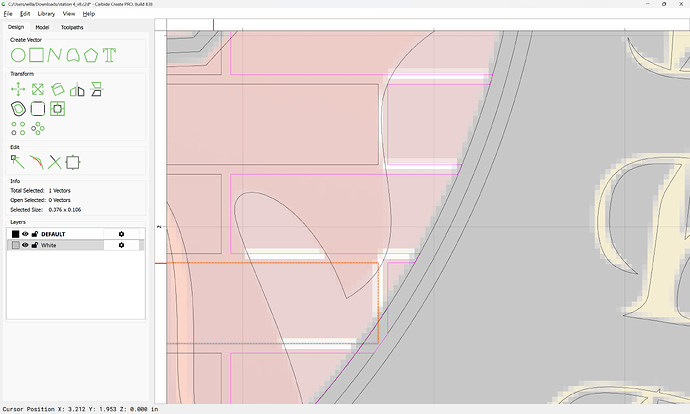This screenshot has height=414, width=690.
Task: Toggle the lock on the DEFAULT layer
Action: click(35, 234)
